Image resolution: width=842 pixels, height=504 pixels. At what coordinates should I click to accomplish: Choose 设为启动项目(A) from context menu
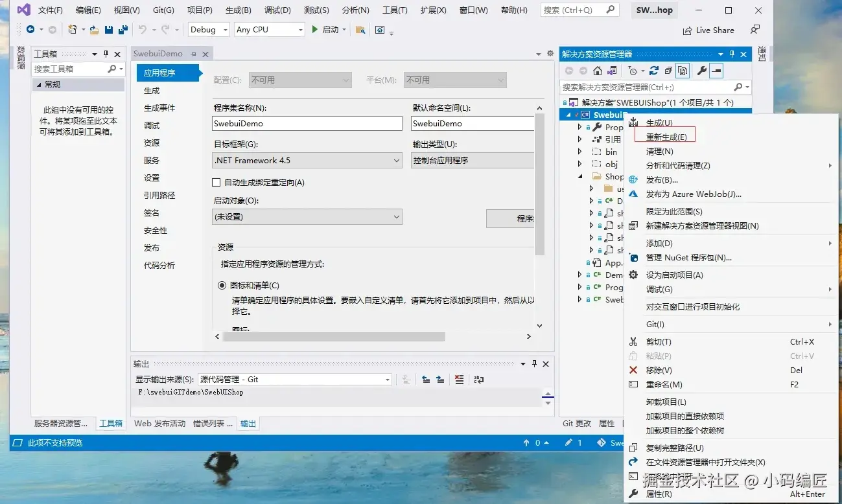pyautogui.click(x=675, y=275)
